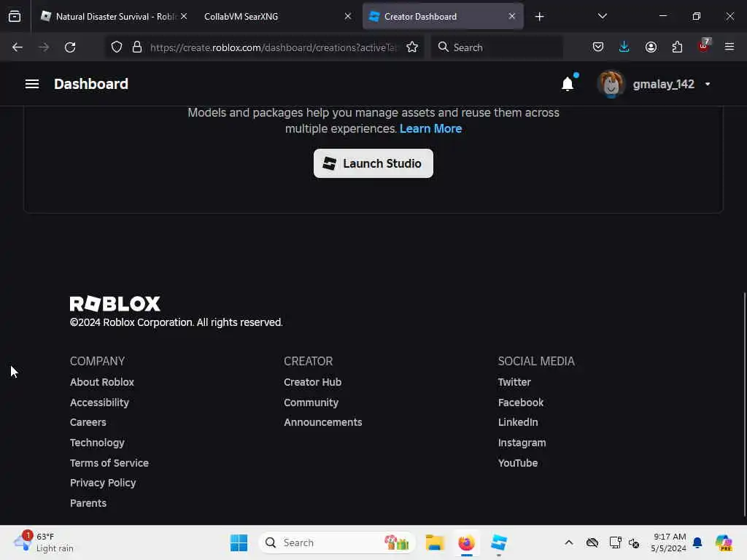Image resolution: width=747 pixels, height=560 pixels.
Task: Open the uBlock Origin extension icon
Action: click(704, 46)
